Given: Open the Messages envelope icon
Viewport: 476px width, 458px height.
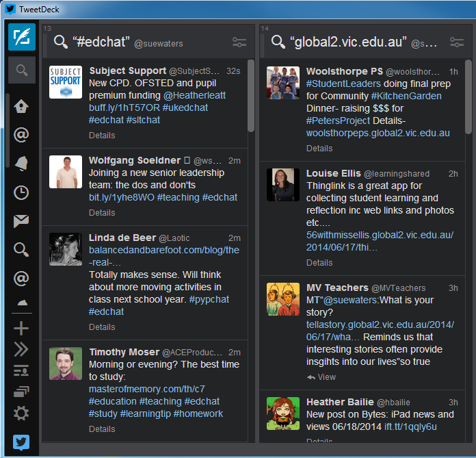Looking at the screenshot, I should pyautogui.click(x=21, y=221).
